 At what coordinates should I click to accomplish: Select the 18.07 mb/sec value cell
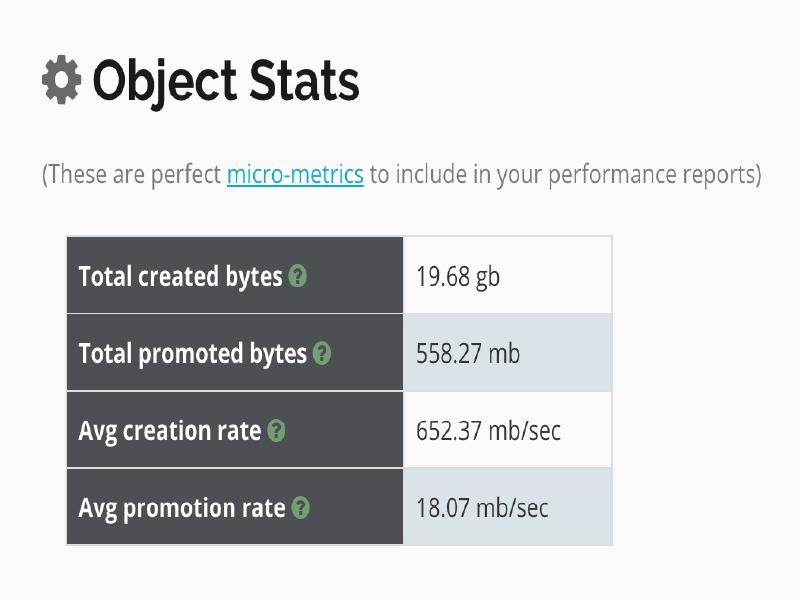click(482, 508)
